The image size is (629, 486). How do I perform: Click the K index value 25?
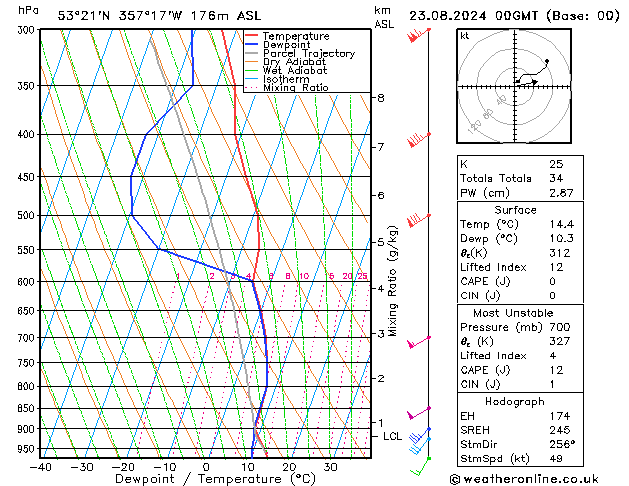556,164
